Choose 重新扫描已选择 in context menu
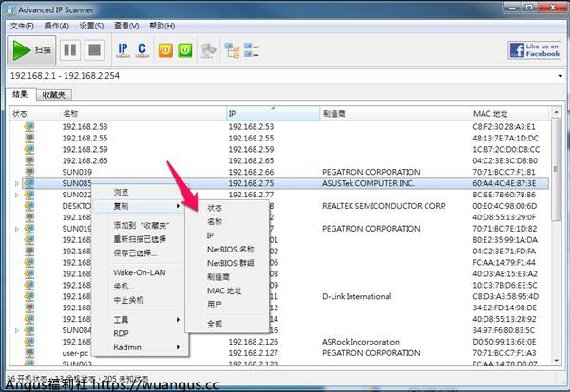 pos(140,239)
